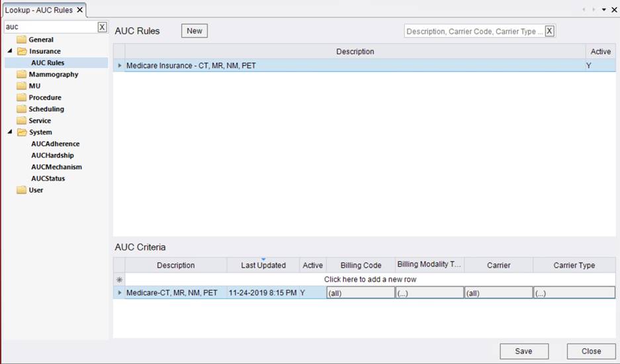The height and width of the screenshot is (364, 620).
Task: Clear the AUC Rules filter box
Action: pos(549,31)
